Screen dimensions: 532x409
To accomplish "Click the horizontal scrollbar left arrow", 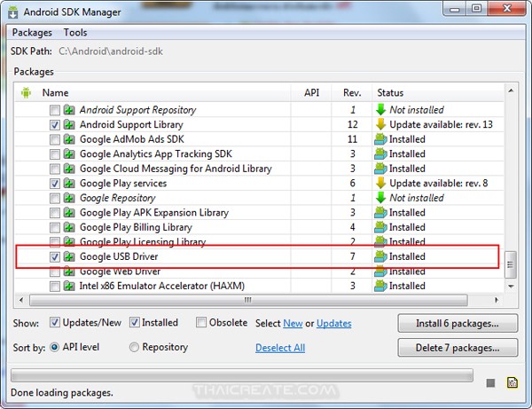I will click(x=21, y=300).
